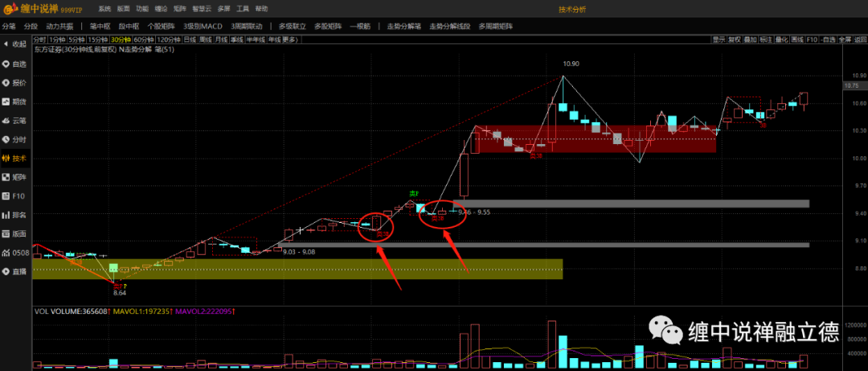Switch to the 120分钟 period tab
This screenshot has height=371, width=868.
pos(169,39)
